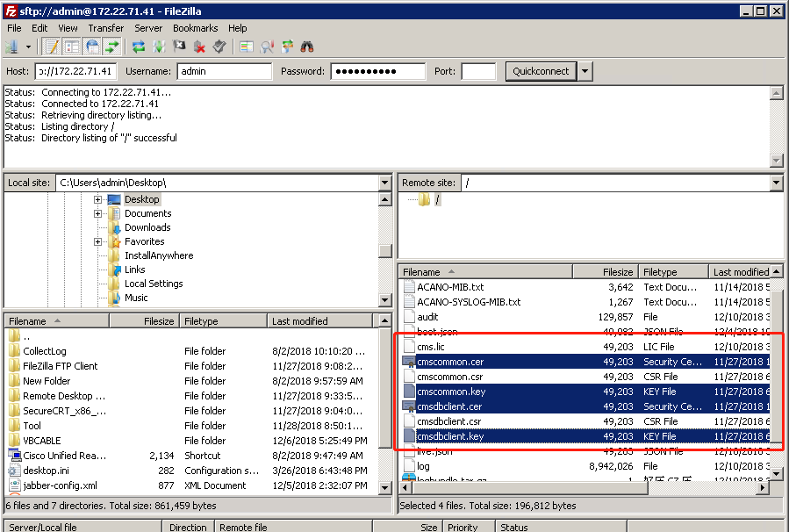Select the log file in remote list
Viewport: 789px width, 532px height.
pos(585,466)
